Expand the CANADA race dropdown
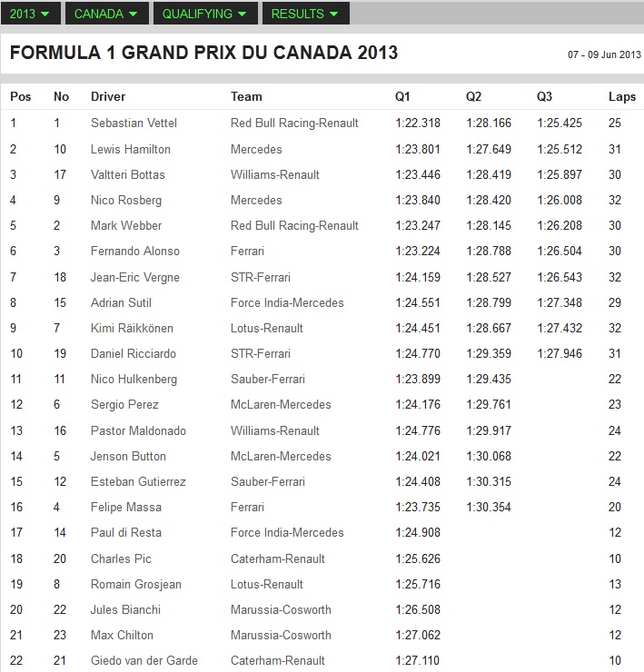 click(105, 14)
